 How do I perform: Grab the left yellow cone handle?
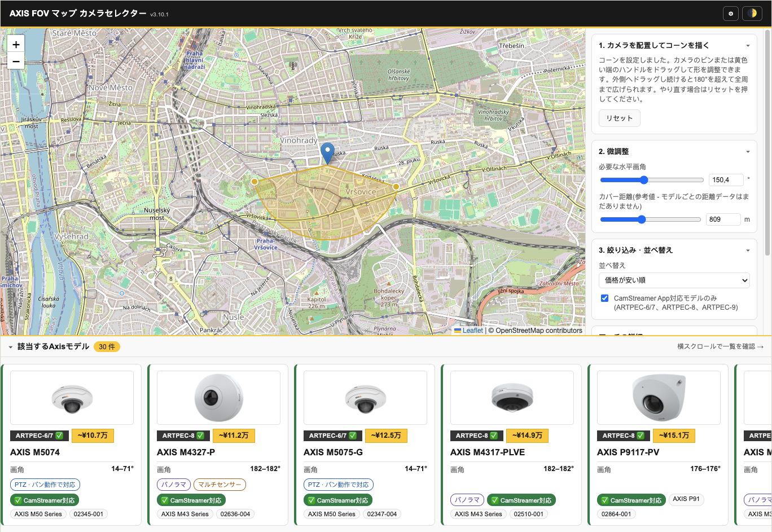click(x=255, y=182)
